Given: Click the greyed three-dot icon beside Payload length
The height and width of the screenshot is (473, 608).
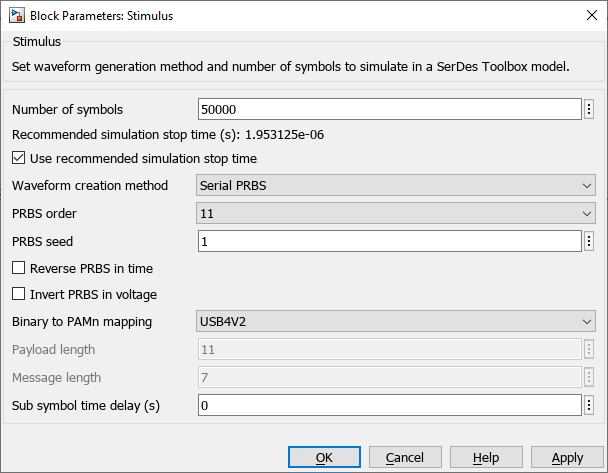Looking at the screenshot, I should click(590, 349).
